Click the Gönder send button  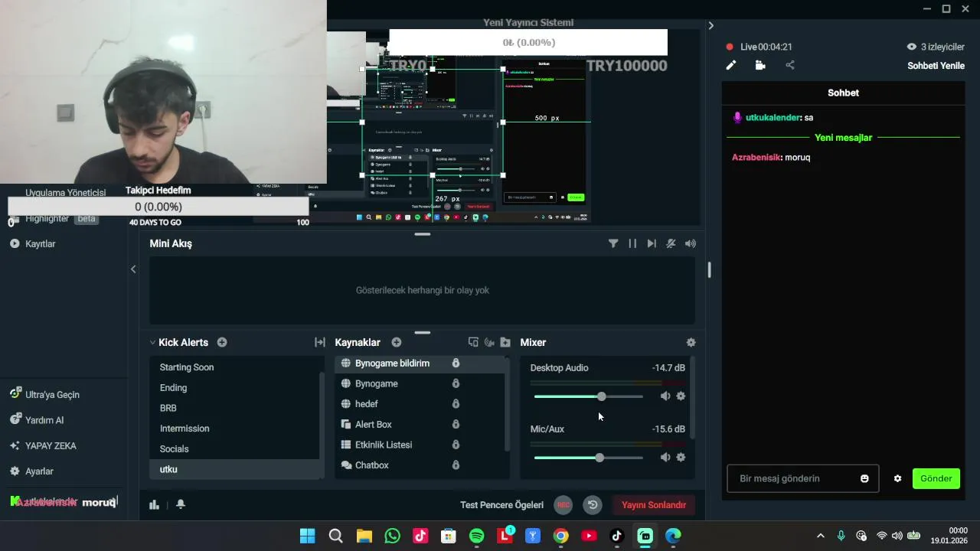coord(936,478)
